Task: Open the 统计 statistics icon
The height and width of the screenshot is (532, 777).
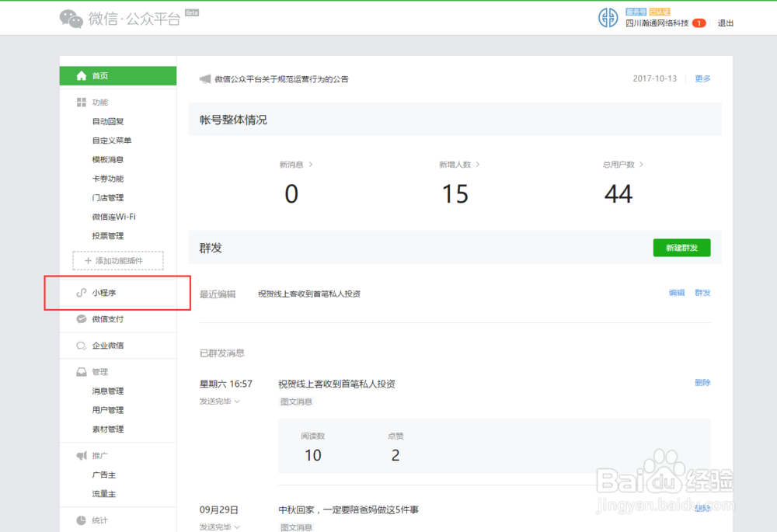Action: (x=82, y=519)
